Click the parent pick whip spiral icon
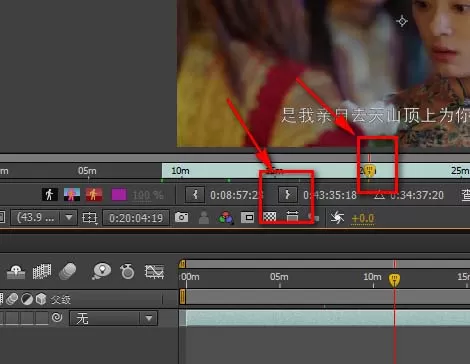The width and height of the screenshot is (470, 364). point(57,317)
